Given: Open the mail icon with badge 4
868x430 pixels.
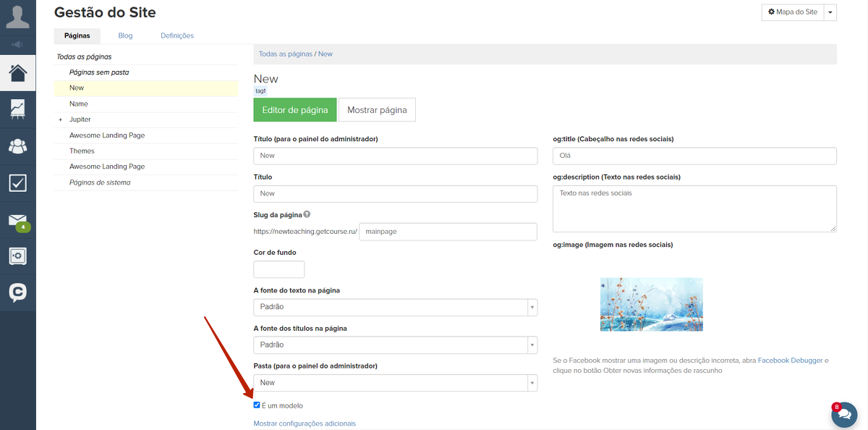Looking at the screenshot, I should coord(17,221).
